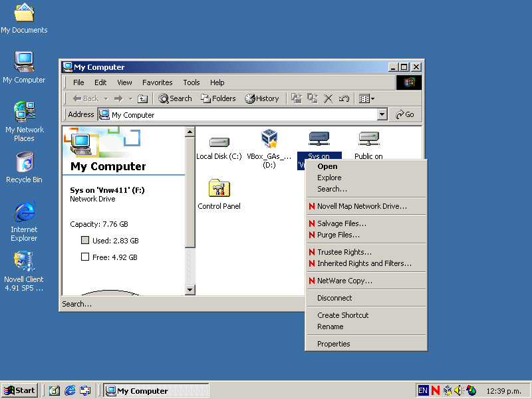Choose Search... in the context menu

(366, 189)
